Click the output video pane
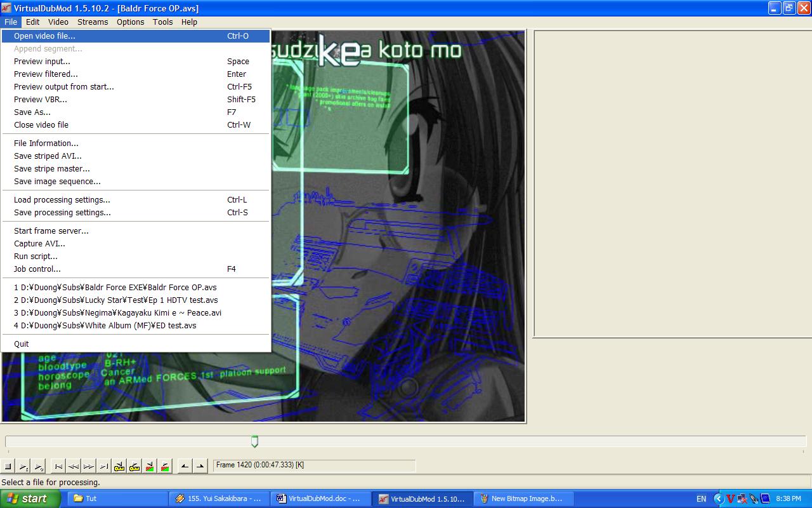Image resolution: width=812 pixels, height=508 pixels. [x=672, y=184]
